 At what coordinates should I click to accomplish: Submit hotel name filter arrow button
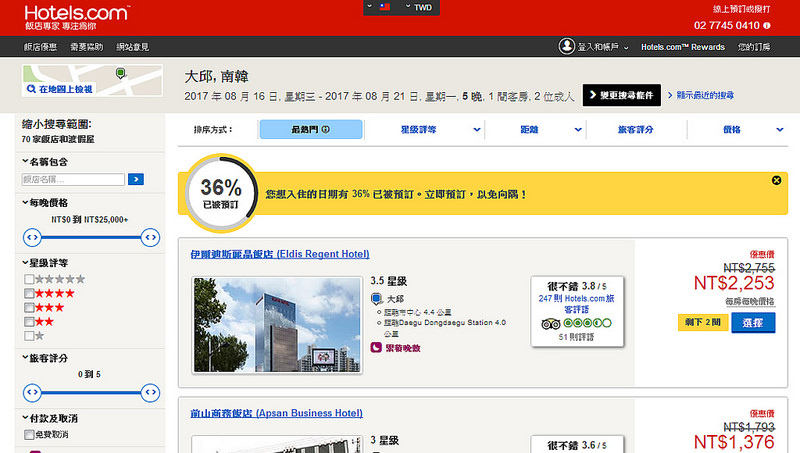coord(136,179)
